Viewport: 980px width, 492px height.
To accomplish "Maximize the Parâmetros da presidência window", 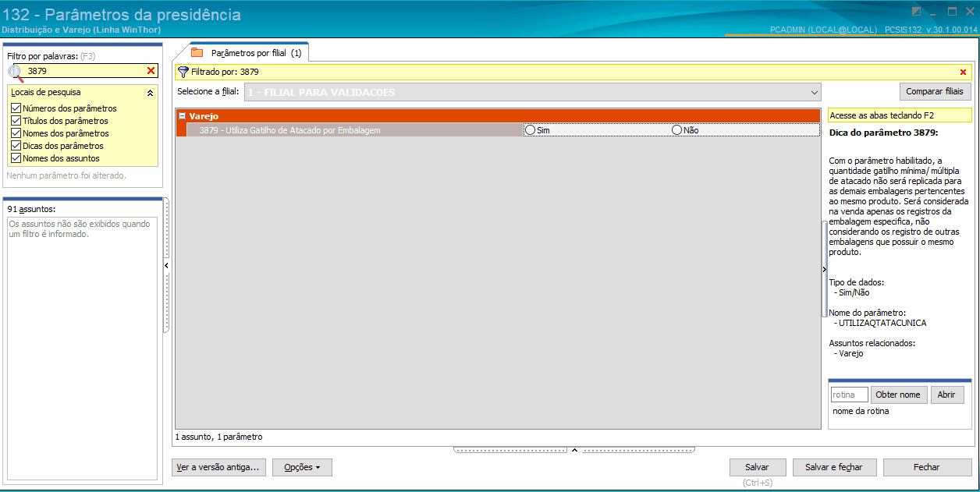I will click(952, 11).
